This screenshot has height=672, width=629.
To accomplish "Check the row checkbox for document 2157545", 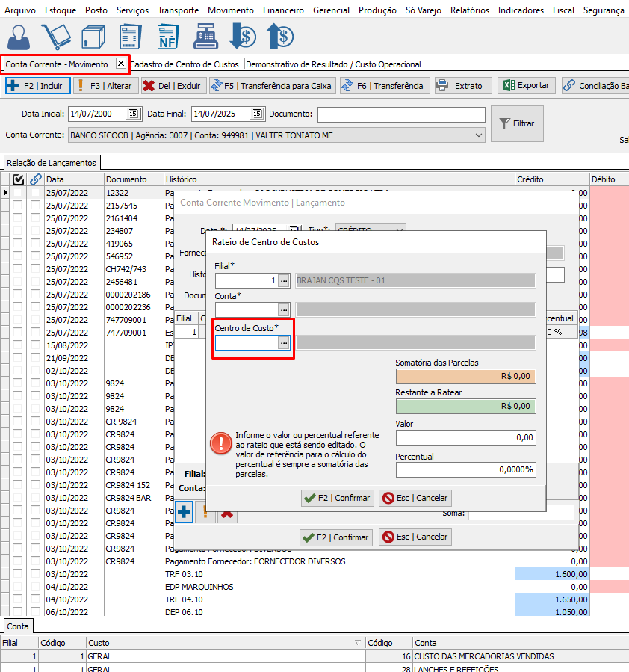I will tap(35, 206).
